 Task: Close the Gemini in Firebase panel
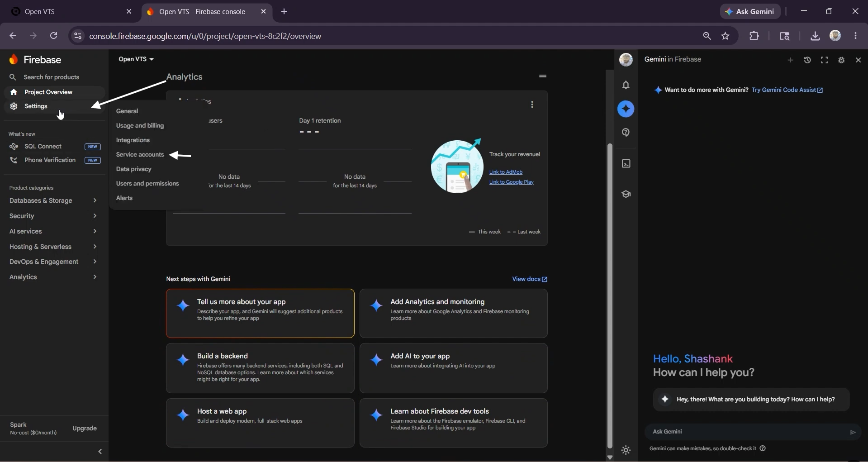point(858,60)
